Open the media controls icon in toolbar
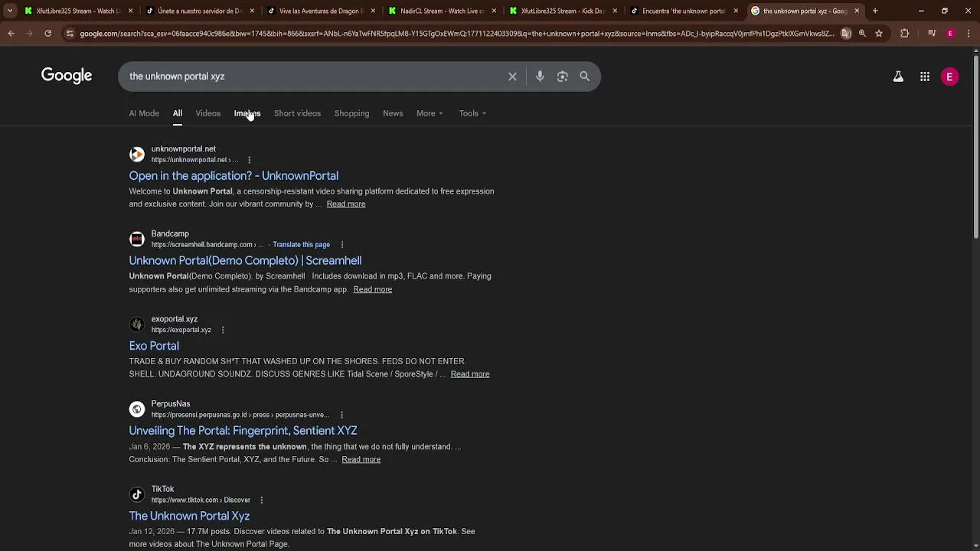 tap(932, 34)
